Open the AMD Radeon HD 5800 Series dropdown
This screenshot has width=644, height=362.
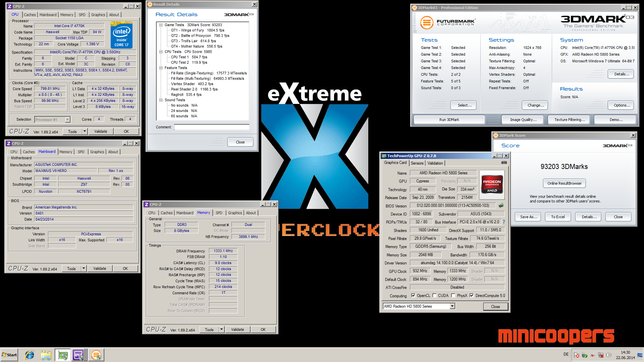pyautogui.click(x=452, y=306)
